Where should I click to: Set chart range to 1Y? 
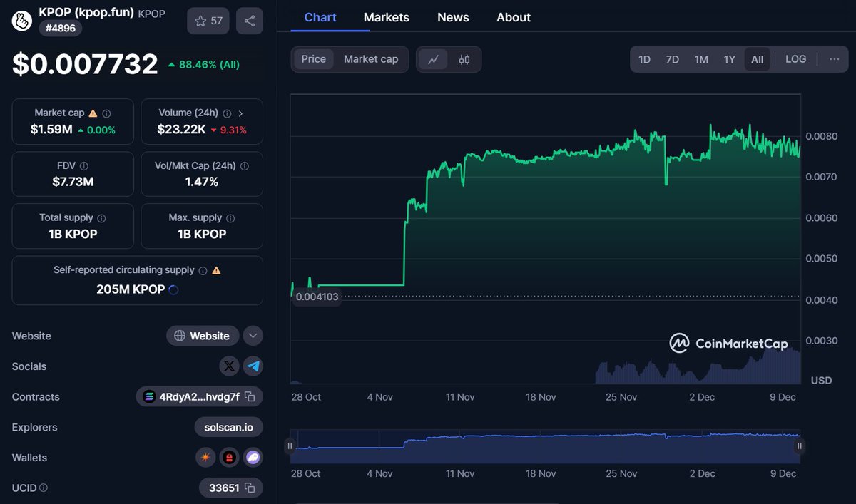pos(729,59)
